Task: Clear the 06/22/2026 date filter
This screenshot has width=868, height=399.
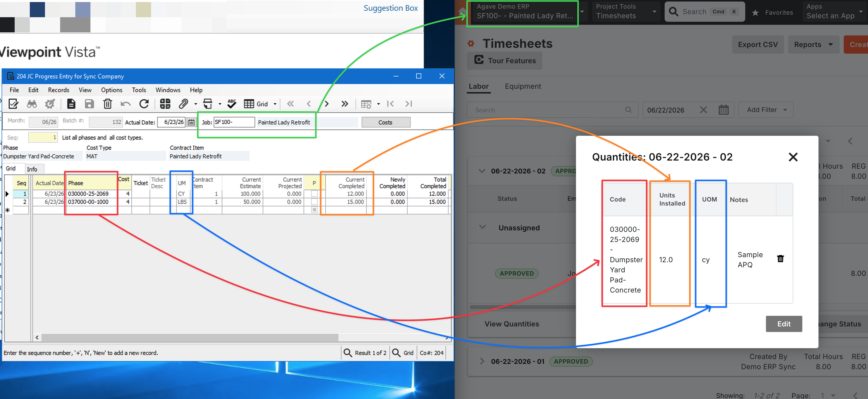Action: (x=703, y=110)
